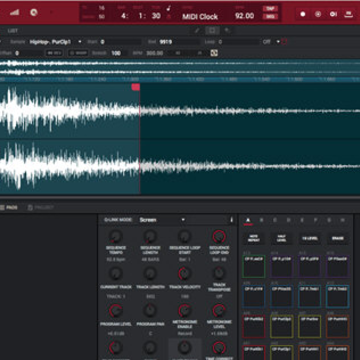The width and height of the screenshot is (360, 360).
Task: Click the Sequence Tempo knob
Action: [x=115, y=237]
